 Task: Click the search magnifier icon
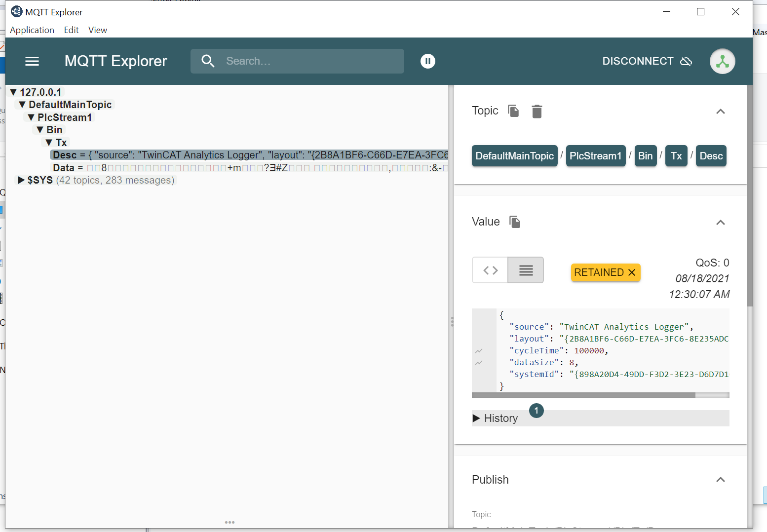click(208, 61)
